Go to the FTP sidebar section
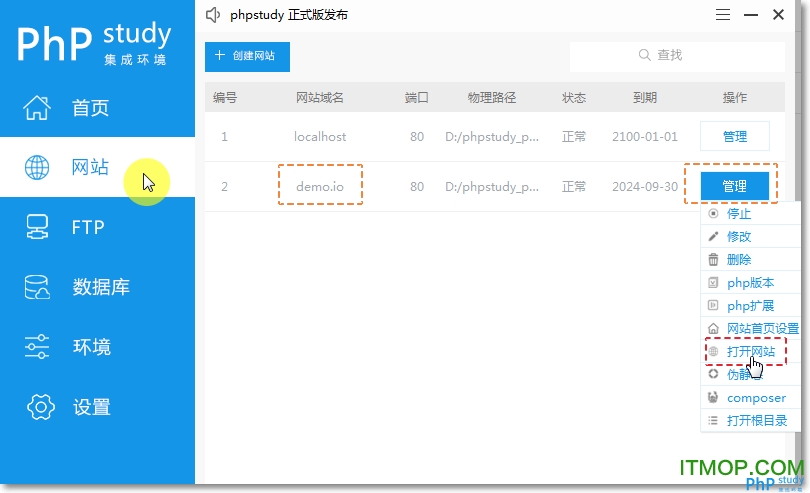Viewport: 810px width, 493px height. [97, 227]
